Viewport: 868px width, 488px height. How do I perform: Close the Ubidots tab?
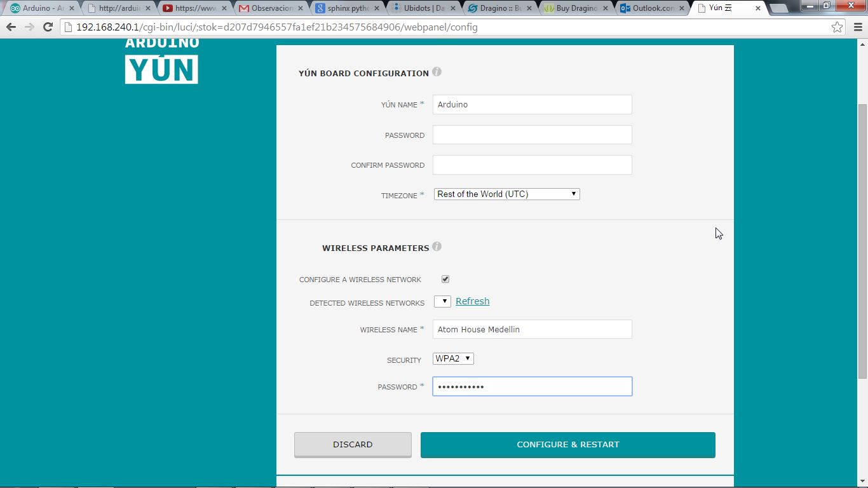[454, 8]
